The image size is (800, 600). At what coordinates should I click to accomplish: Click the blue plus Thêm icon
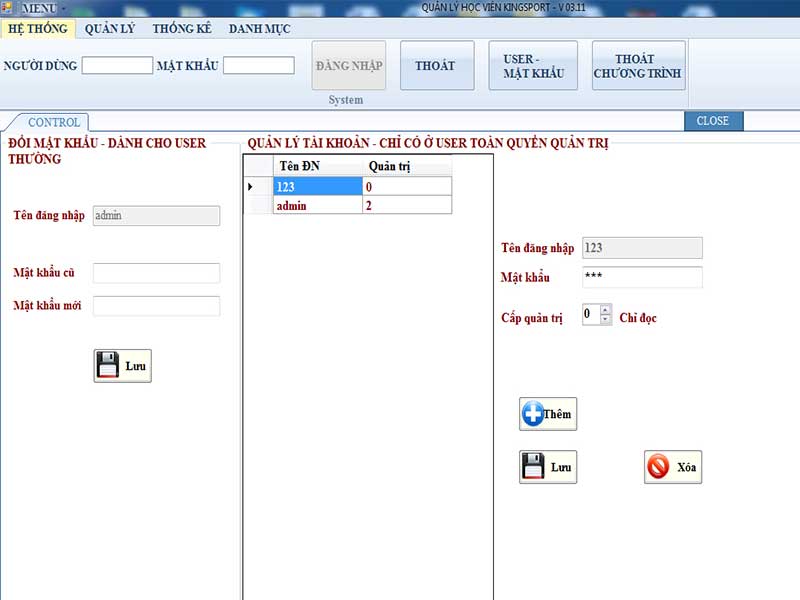[x=533, y=414]
